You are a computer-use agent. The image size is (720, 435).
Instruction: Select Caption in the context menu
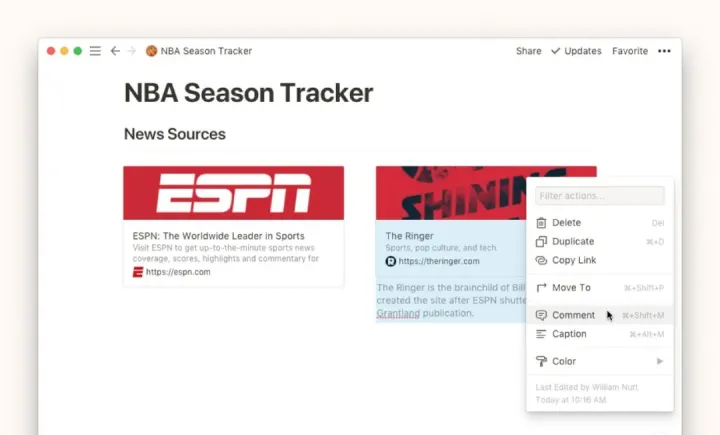569,334
